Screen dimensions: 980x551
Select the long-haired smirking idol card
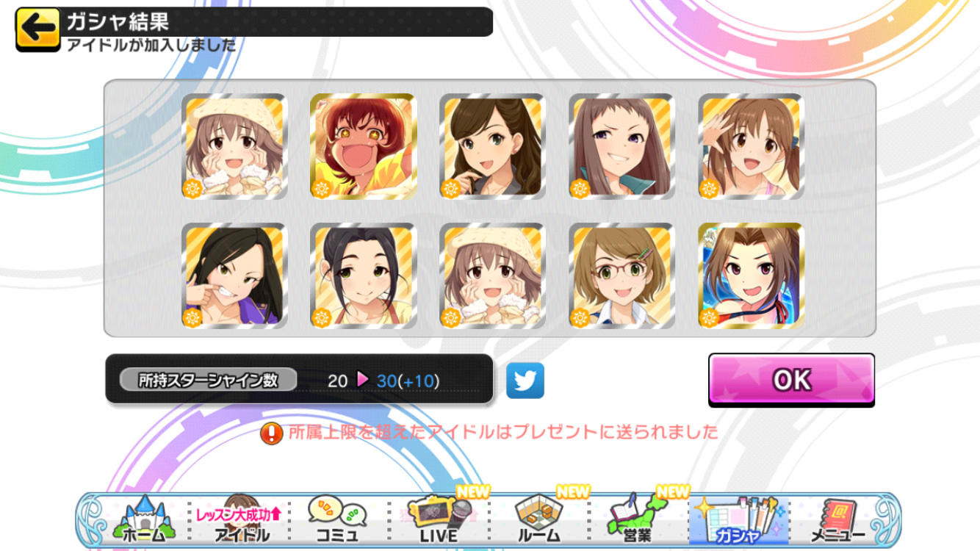coord(622,146)
